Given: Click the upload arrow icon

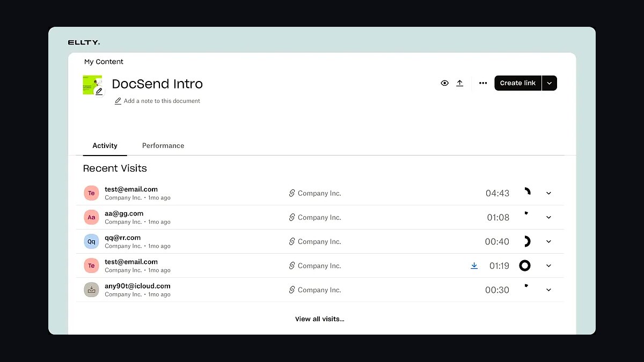Looking at the screenshot, I should pos(460,83).
